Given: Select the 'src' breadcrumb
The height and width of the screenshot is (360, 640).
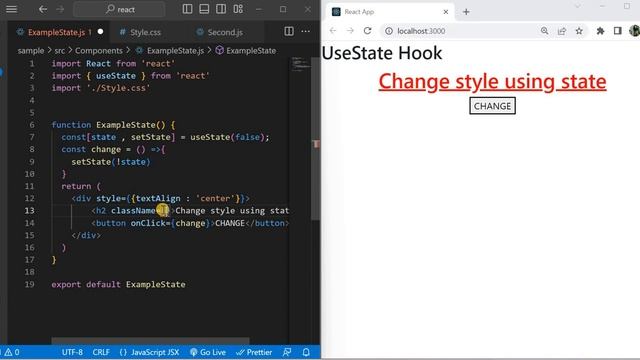Looking at the screenshot, I should coord(60,51).
